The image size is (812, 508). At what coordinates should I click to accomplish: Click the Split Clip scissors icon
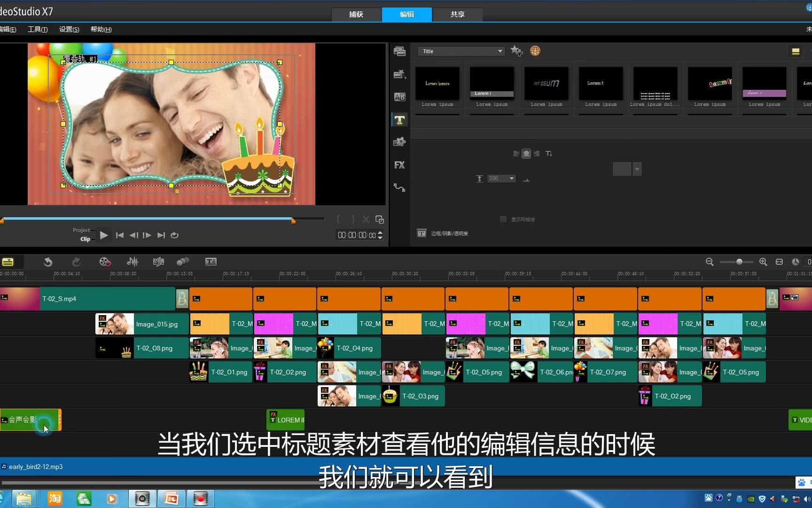click(x=366, y=220)
